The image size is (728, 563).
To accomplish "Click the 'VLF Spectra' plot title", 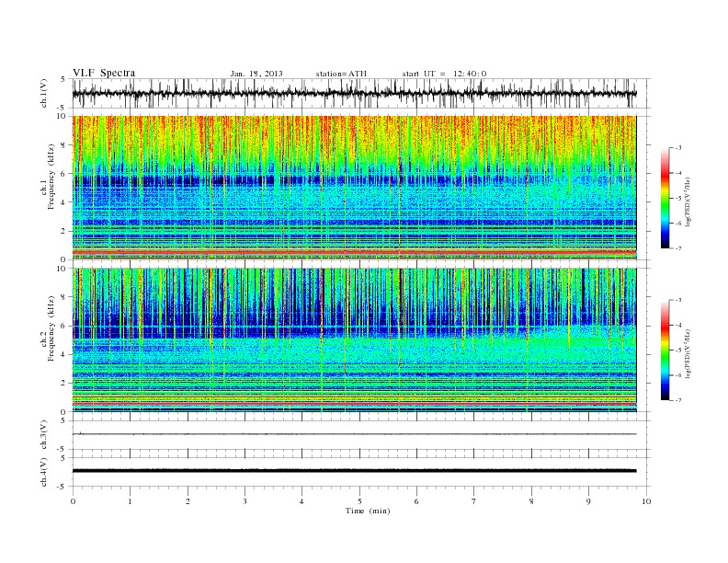I will (104, 73).
